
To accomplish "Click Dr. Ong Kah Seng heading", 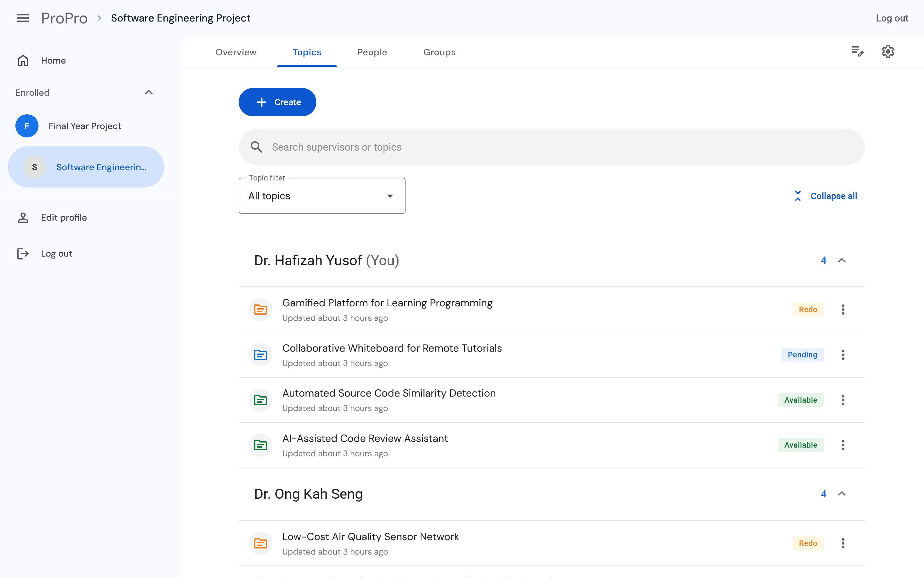I will [x=309, y=494].
